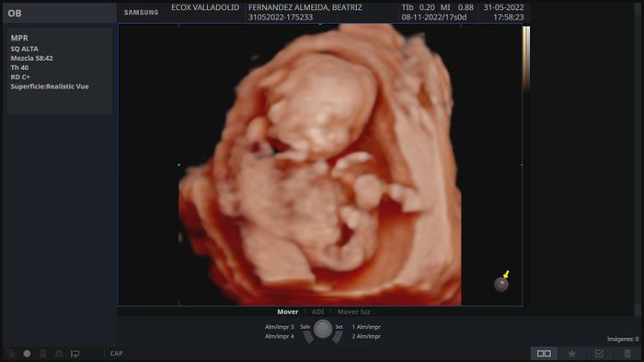This screenshot has height=362, width=644.
Task: Click the OB application label
Action: 15,13
